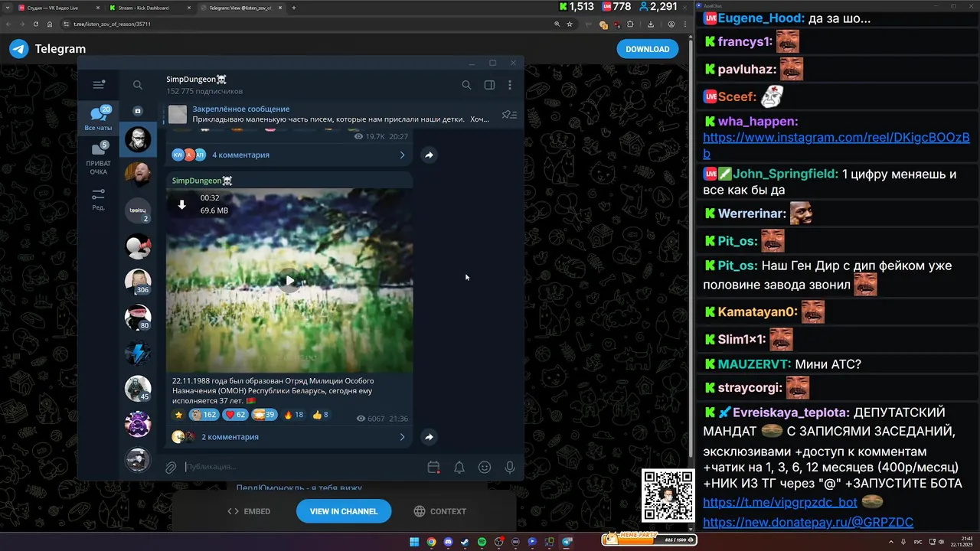
Task: Click the EMBED button
Action: pos(250,511)
